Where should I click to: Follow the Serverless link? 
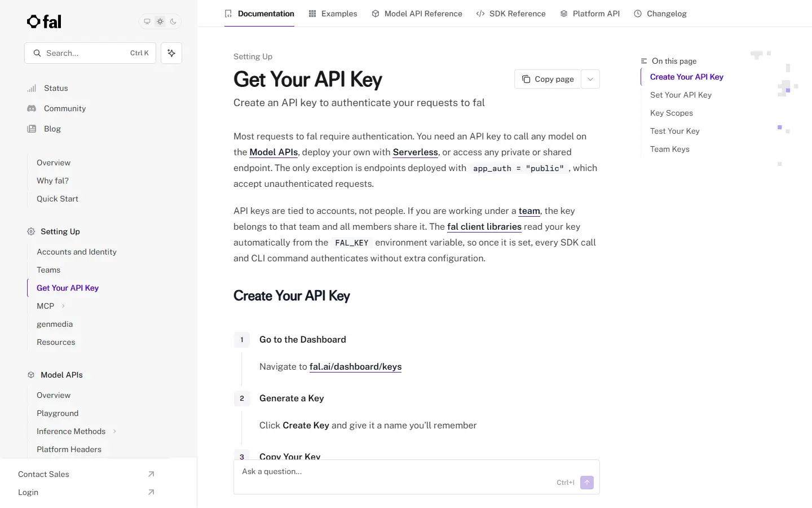(415, 152)
